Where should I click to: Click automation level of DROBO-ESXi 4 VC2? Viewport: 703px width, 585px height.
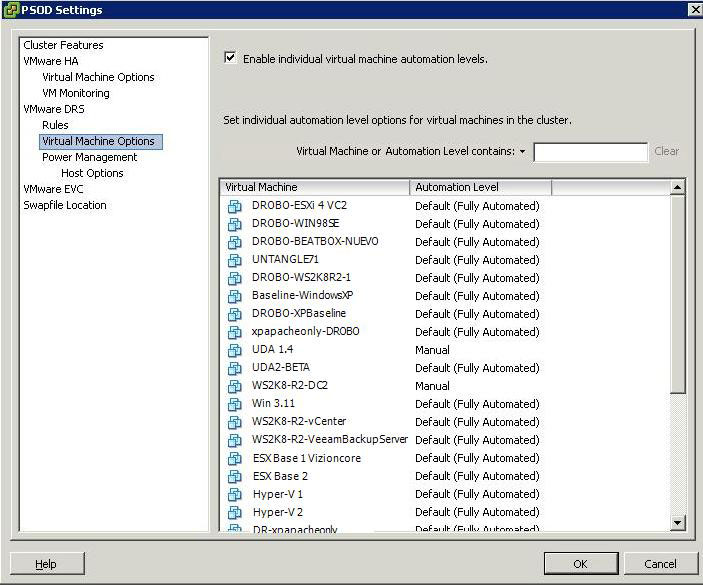point(477,206)
